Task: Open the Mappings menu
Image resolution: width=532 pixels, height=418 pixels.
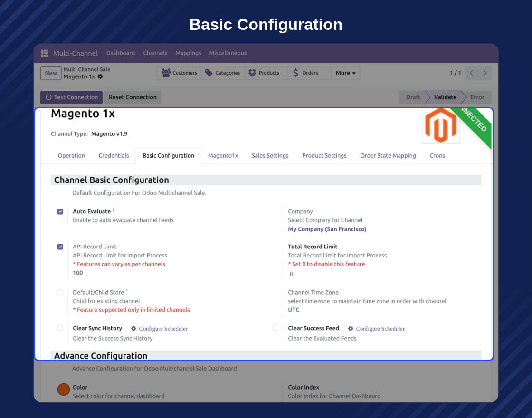Action: pos(188,53)
